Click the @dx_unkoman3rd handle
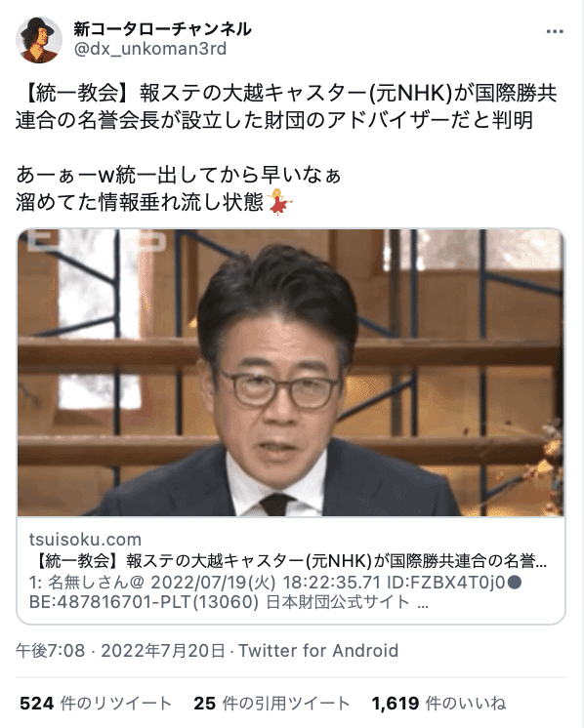 click(150, 48)
